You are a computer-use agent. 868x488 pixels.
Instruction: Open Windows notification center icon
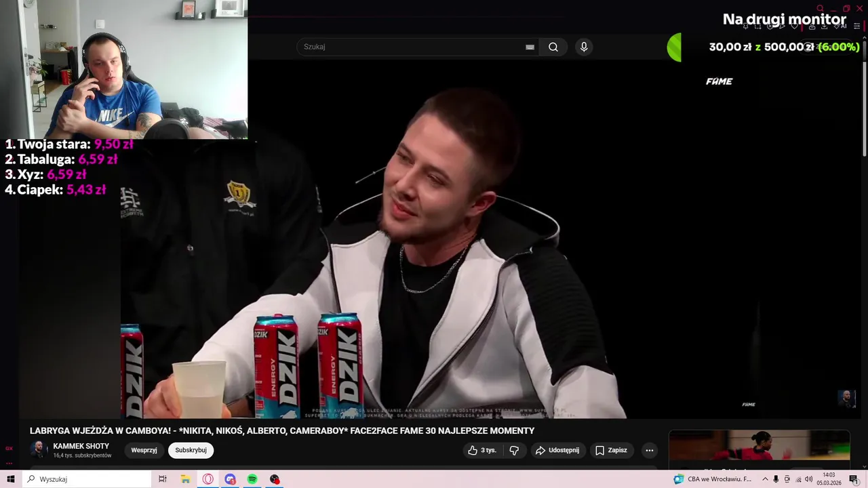854,479
